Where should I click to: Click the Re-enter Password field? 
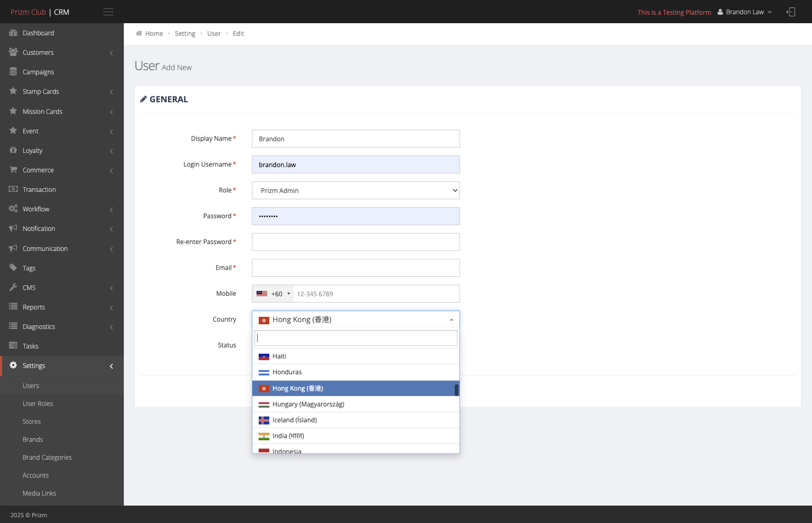point(356,242)
